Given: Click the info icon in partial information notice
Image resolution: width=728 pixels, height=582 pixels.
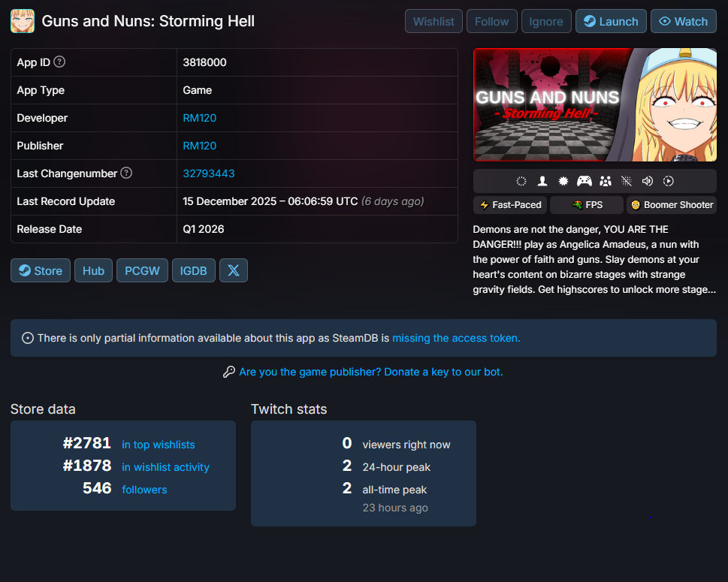Looking at the screenshot, I should (27, 339).
